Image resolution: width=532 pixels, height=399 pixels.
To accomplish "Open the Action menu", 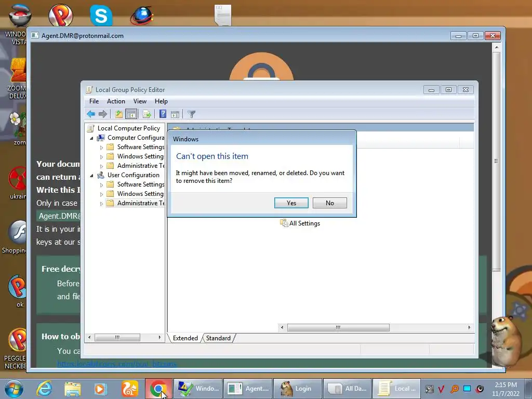I will (x=116, y=101).
